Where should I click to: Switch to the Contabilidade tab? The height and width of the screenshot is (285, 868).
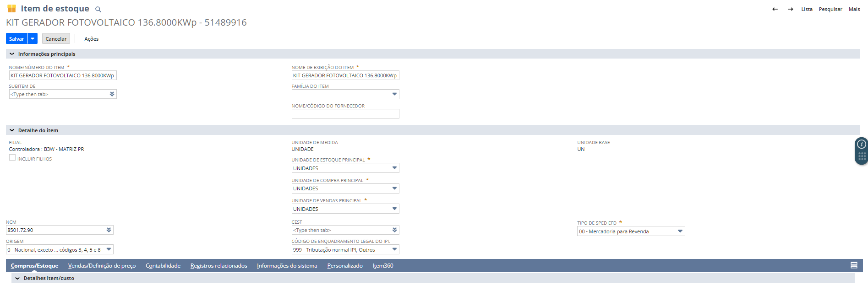(163, 266)
